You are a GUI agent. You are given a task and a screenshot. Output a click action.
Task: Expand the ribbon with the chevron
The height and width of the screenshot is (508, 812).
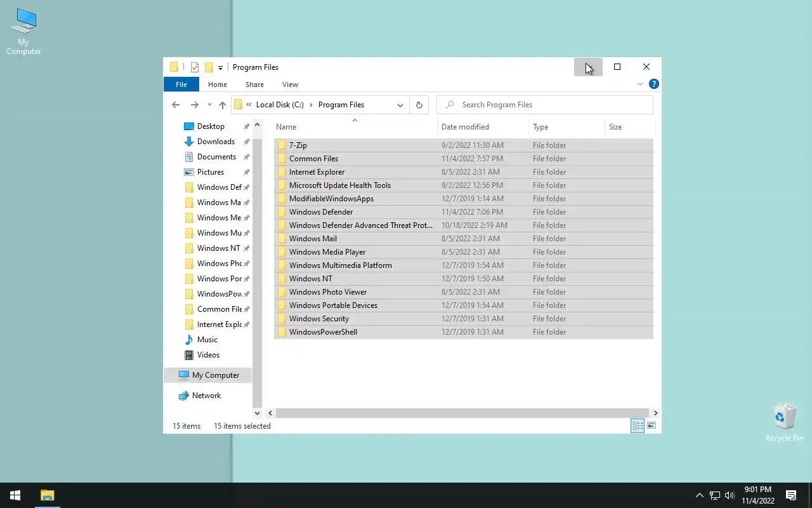tap(640, 84)
